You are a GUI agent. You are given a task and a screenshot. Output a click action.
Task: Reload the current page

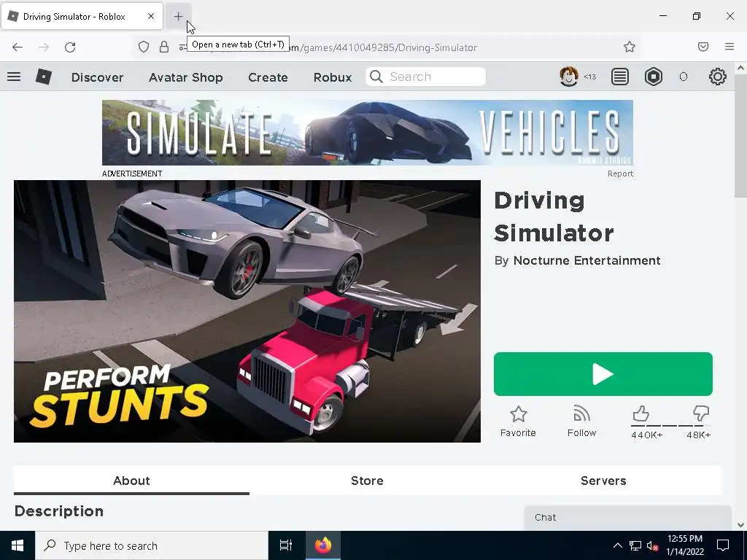(x=70, y=47)
